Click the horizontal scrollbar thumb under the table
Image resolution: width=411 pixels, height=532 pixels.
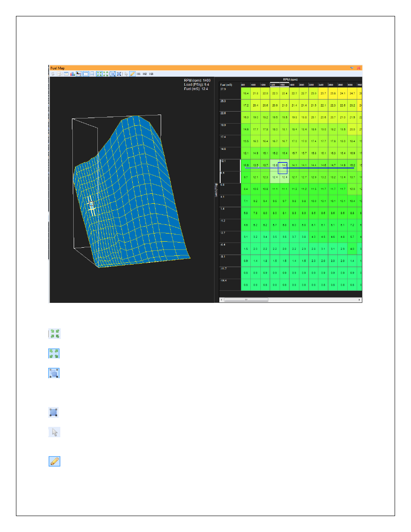pos(246,300)
